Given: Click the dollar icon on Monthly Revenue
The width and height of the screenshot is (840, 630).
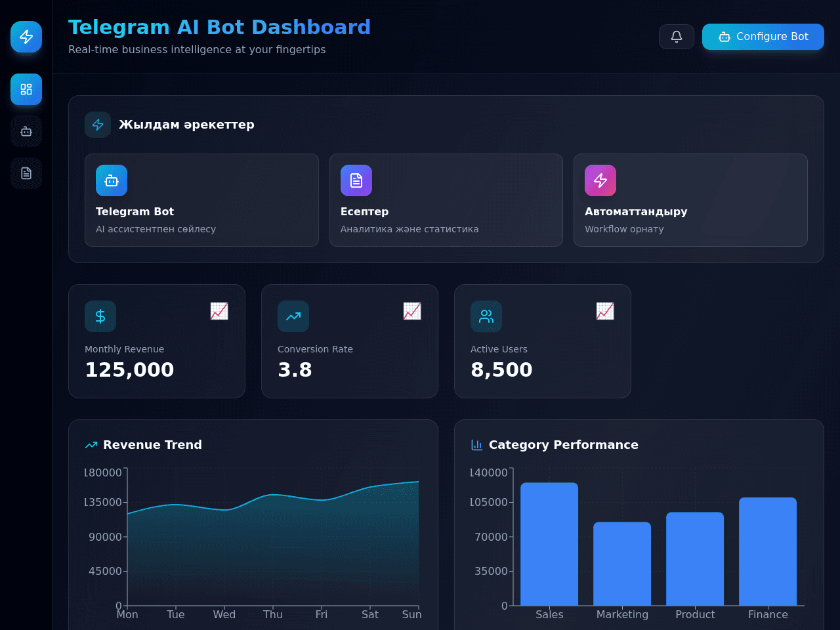Looking at the screenshot, I should click(x=100, y=316).
